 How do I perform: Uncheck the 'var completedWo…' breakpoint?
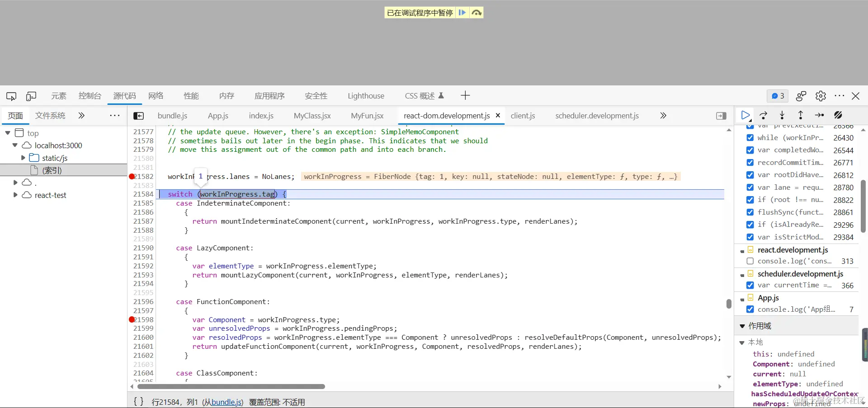pyautogui.click(x=750, y=150)
